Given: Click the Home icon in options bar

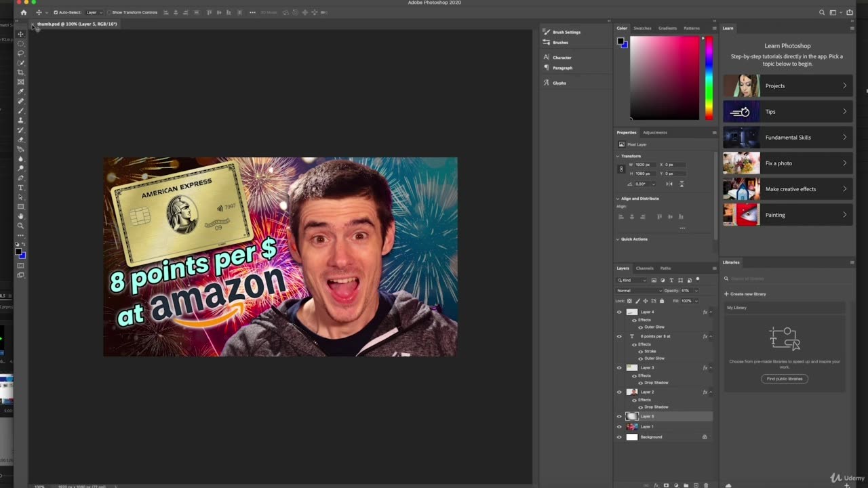Looking at the screenshot, I should [24, 12].
